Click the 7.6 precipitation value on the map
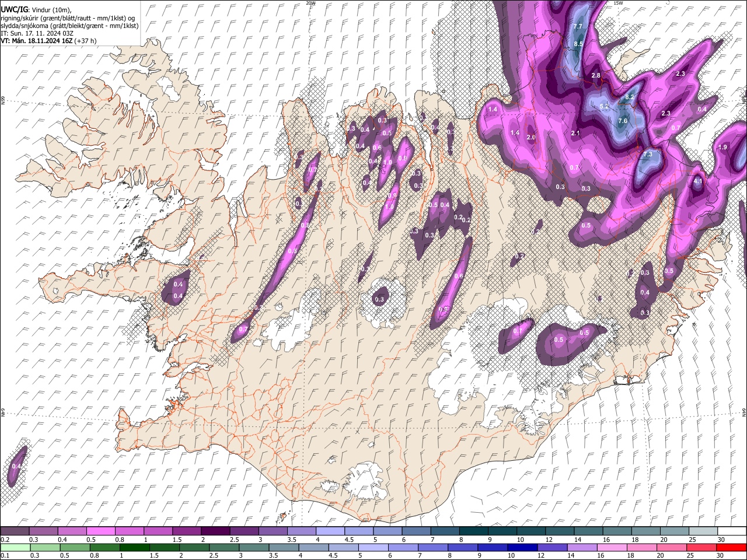The height and width of the screenshot is (560, 747). coord(622,121)
